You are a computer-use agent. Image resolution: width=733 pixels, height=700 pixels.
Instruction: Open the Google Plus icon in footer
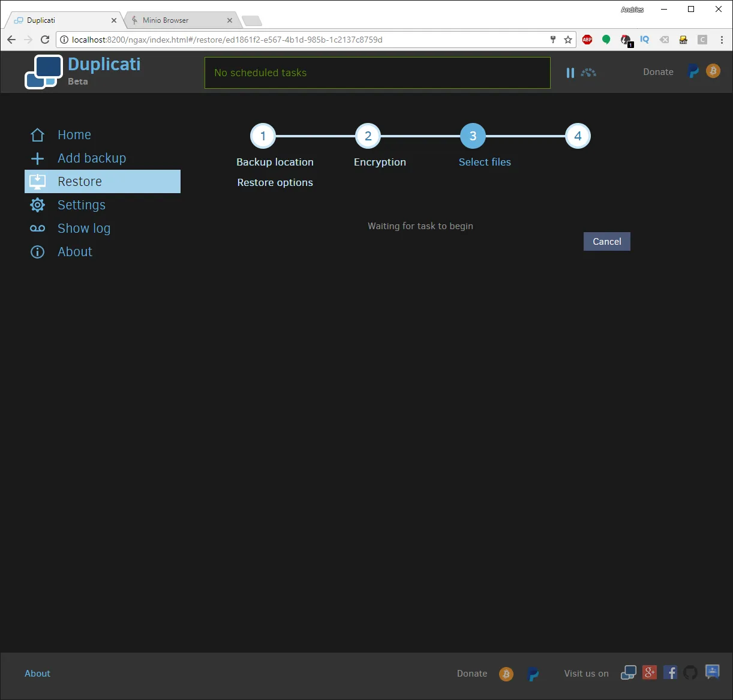(650, 673)
